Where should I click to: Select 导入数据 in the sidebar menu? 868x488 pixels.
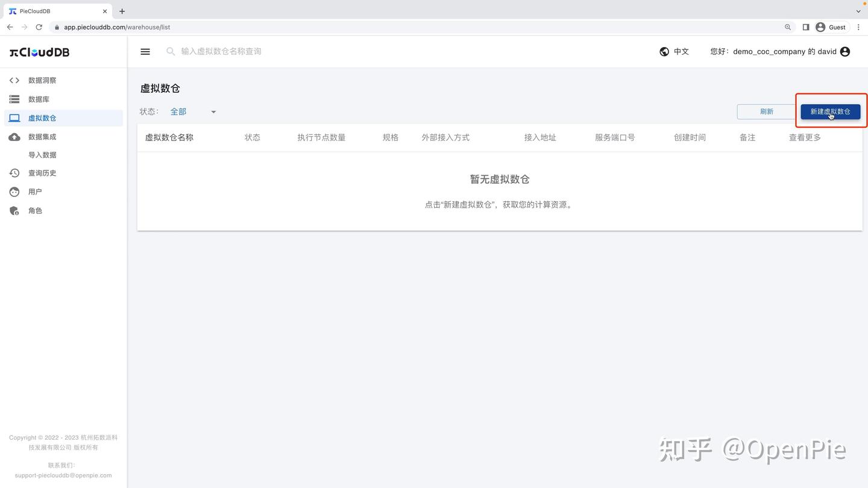click(x=42, y=155)
